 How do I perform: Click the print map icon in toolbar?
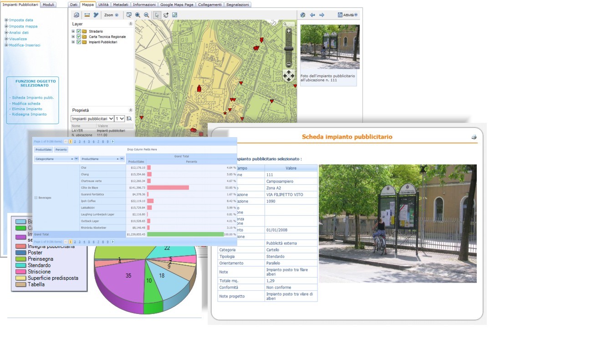coord(77,15)
